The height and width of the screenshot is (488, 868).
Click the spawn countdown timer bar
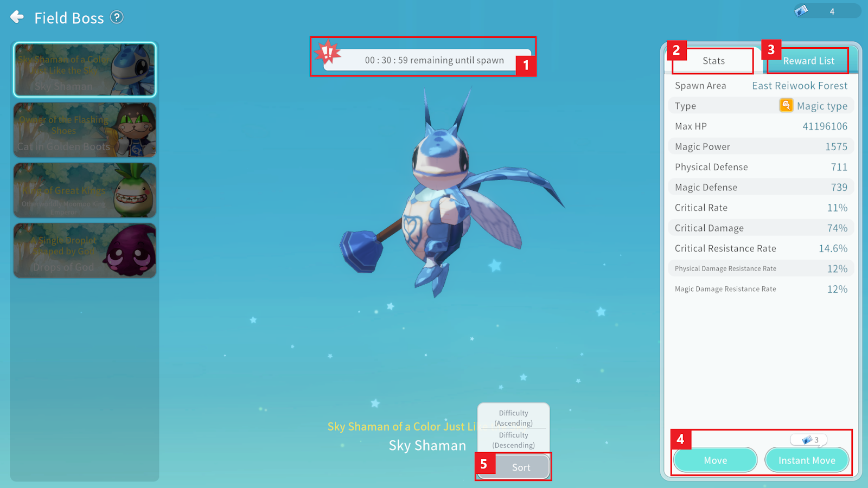click(434, 60)
